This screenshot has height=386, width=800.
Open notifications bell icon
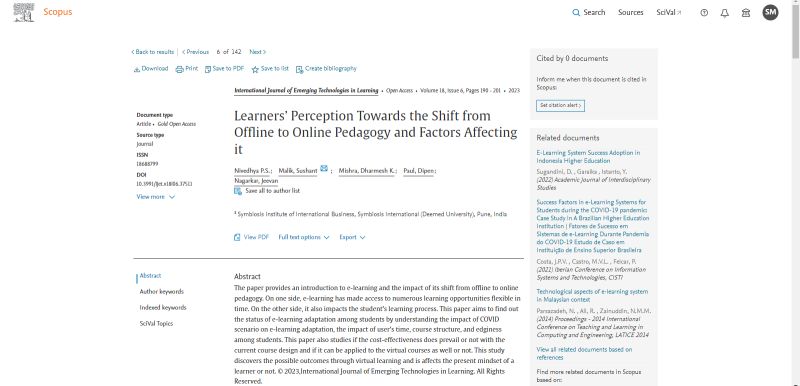point(724,13)
